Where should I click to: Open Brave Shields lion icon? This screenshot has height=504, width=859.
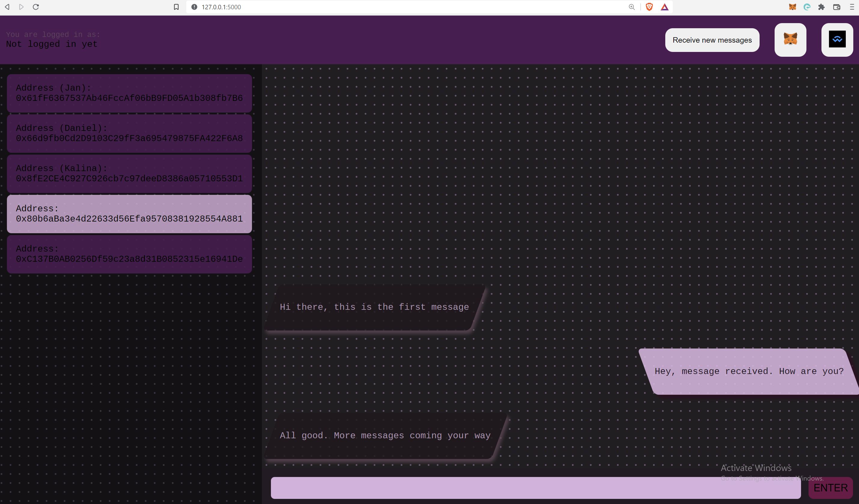tap(649, 7)
